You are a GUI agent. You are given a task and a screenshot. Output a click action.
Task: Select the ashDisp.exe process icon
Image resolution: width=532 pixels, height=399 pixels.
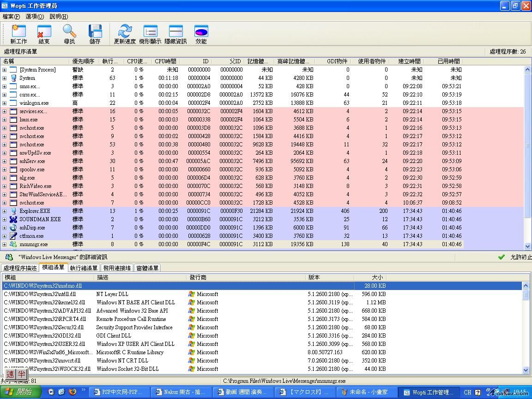13,228
